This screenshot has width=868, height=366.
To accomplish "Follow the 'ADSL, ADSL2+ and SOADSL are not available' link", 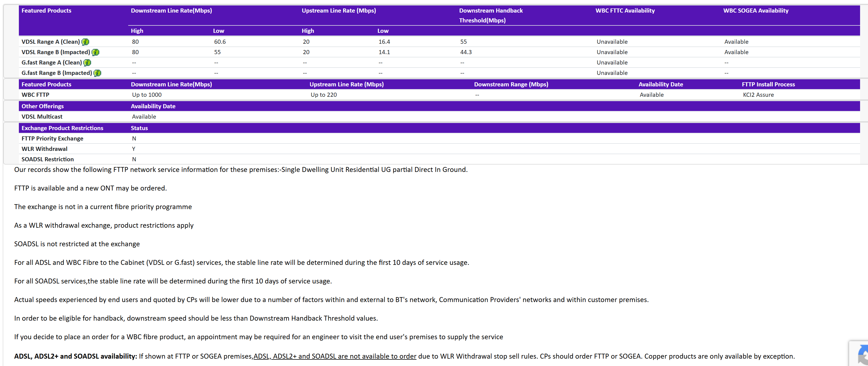I will pyautogui.click(x=335, y=356).
